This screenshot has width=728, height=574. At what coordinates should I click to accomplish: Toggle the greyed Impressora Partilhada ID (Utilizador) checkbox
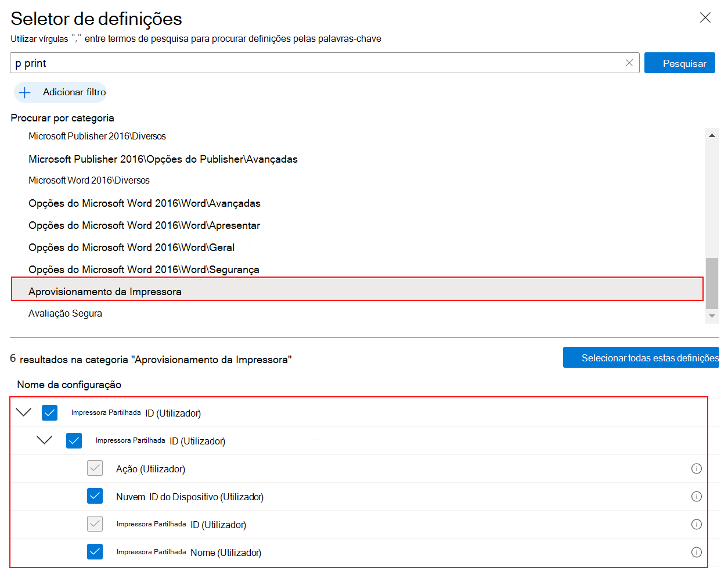tap(95, 524)
